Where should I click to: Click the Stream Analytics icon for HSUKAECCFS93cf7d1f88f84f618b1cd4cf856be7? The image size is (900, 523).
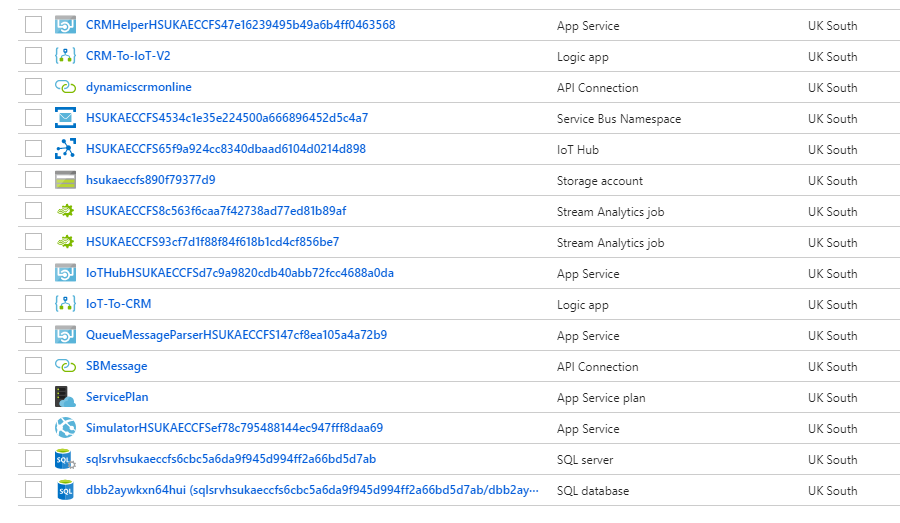(65, 242)
